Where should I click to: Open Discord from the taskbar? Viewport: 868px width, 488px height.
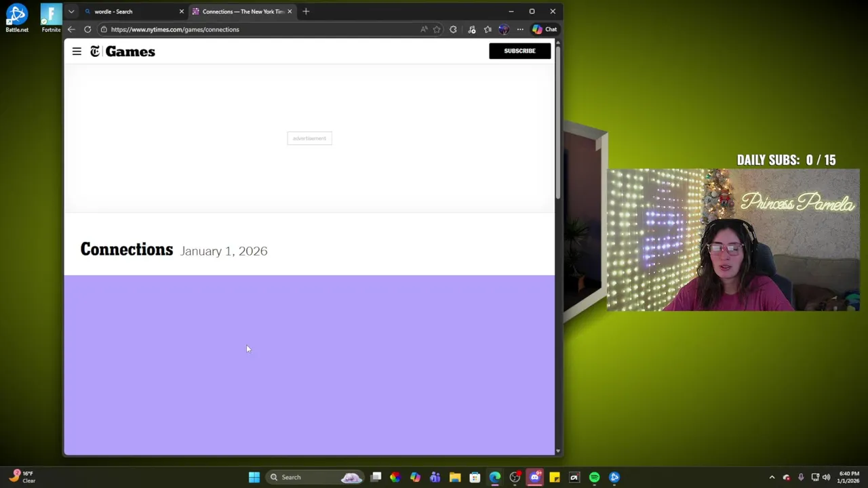click(534, 477)
